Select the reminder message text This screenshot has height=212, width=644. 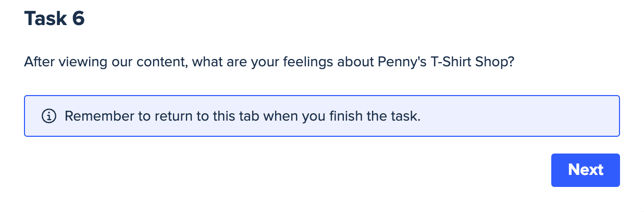point(242,116)
